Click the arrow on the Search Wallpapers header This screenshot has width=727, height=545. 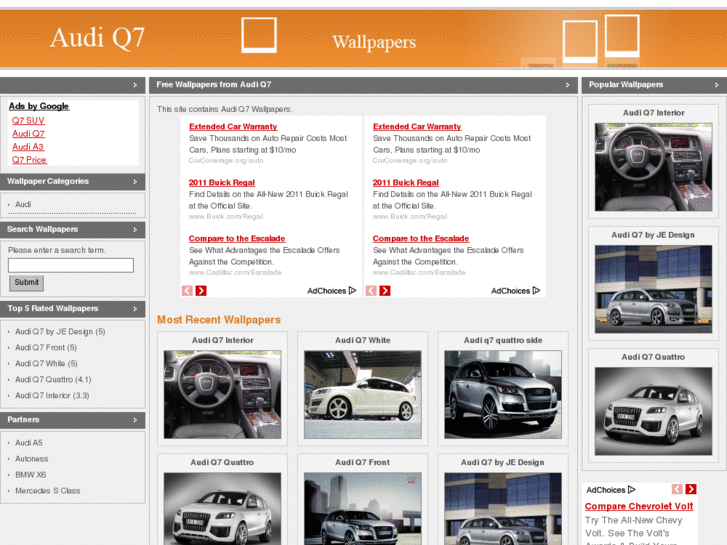tap(135, 230)
